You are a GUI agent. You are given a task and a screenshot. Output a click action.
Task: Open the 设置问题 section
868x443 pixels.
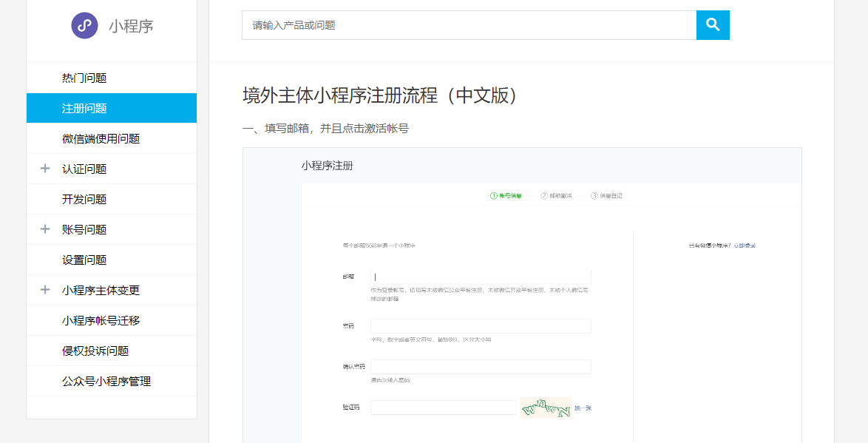111,260
